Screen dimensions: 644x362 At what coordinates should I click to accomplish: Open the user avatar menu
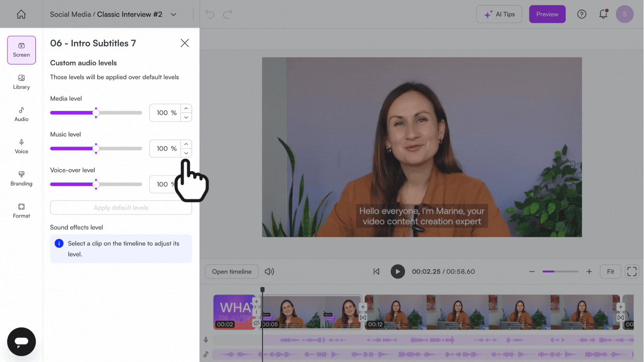(625, 14)
